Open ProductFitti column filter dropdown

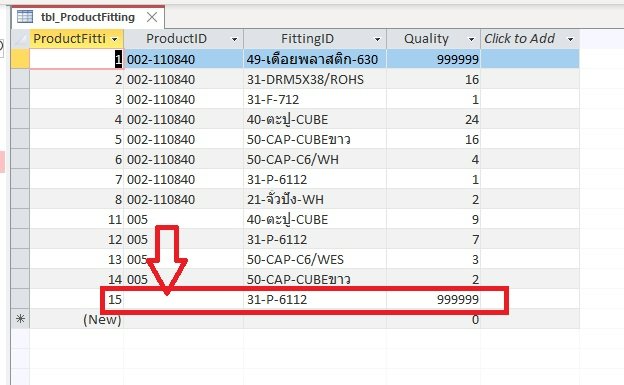point(115,39)
